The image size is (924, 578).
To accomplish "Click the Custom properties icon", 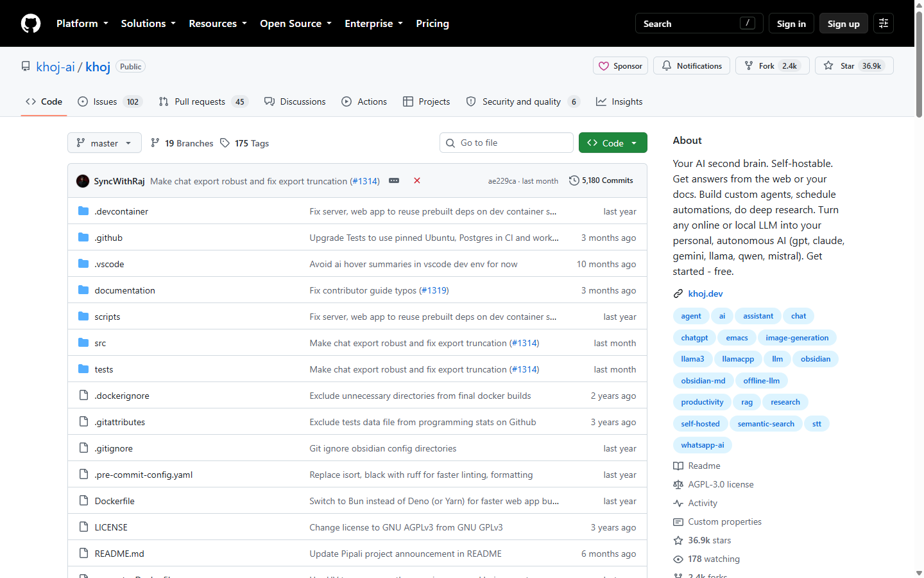I will tap(678, 522).
